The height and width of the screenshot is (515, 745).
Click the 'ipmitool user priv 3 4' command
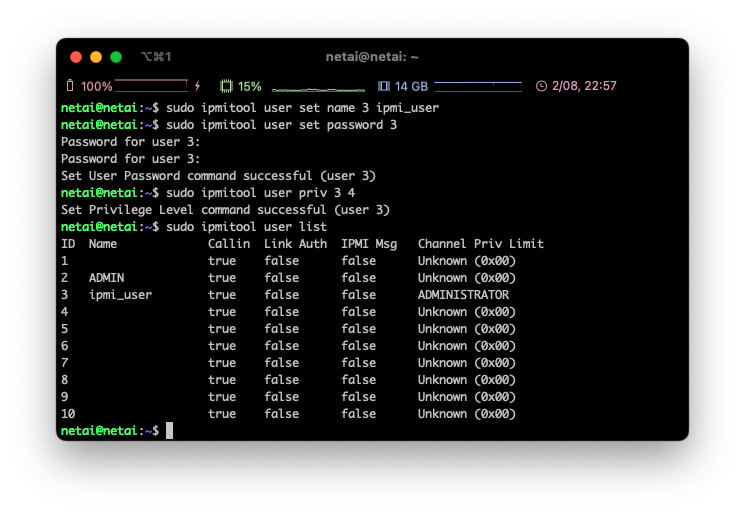(278, 193)
